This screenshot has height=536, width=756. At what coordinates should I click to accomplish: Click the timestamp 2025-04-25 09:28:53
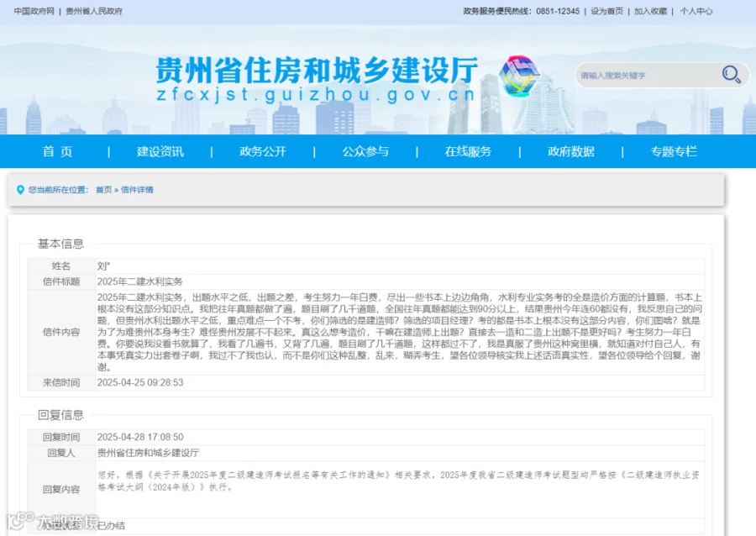140,383
